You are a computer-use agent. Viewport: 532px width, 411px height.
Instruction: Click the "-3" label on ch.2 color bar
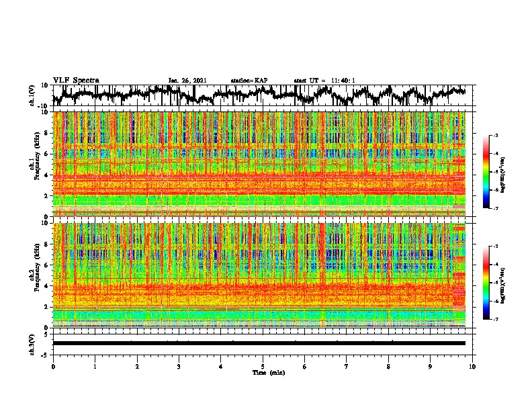[x=496, y=246]
